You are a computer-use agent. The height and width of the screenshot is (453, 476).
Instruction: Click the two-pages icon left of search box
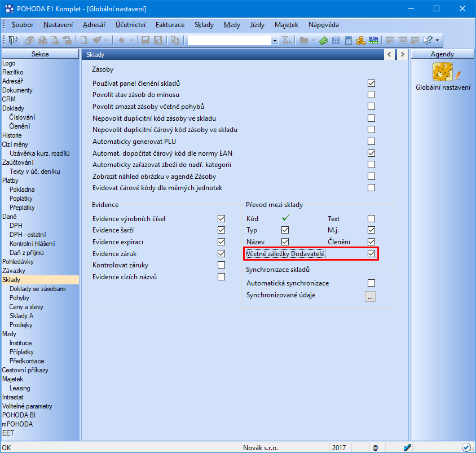tap(175, 40)
